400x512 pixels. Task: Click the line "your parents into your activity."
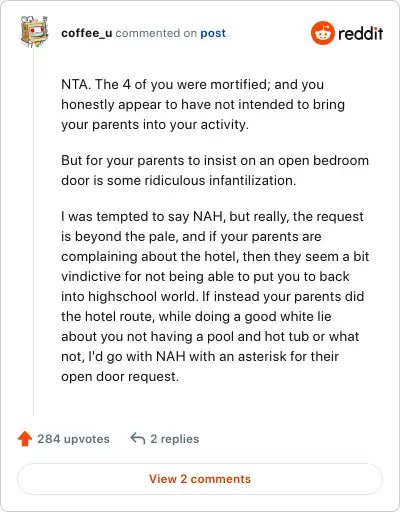[x=155, y=125]
